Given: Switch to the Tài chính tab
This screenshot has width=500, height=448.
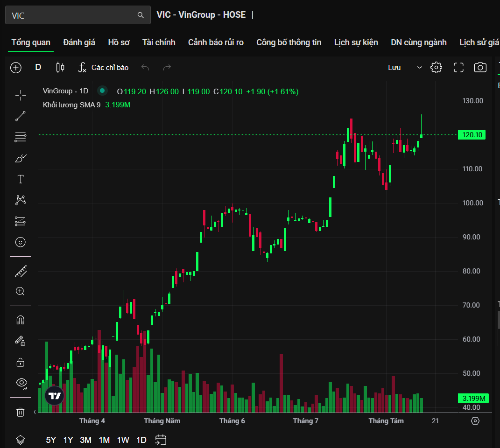Looking at the screenshot, I should pos(159,42).
